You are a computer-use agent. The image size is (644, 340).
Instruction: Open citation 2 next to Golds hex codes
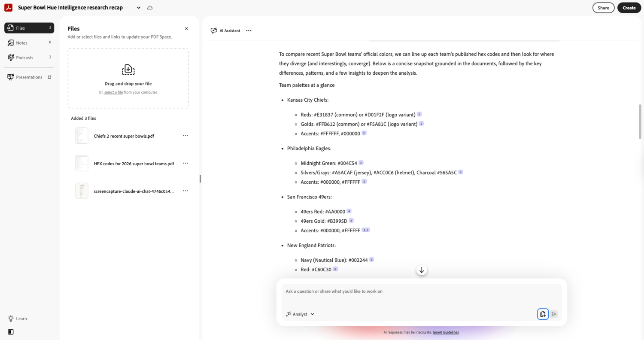point(421,124)
